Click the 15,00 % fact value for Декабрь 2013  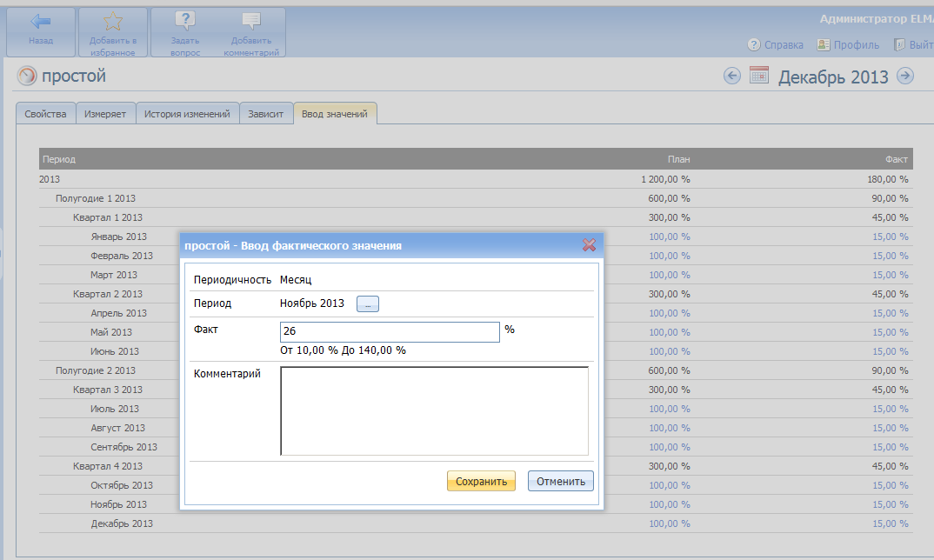click(890, 523)
